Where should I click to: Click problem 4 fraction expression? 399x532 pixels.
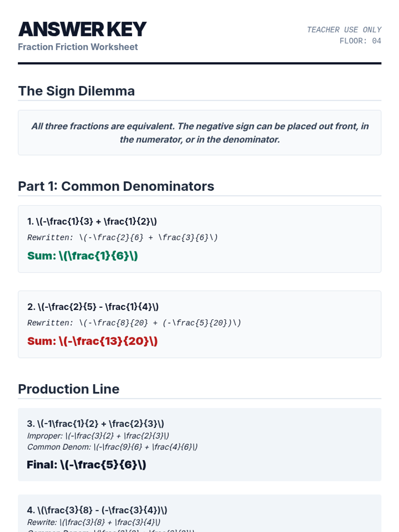(x=97, y=510)
